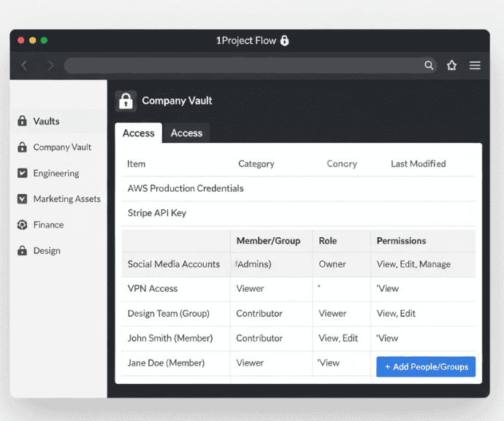
Task: Select the Social Media Accounts row
Action: [x=298, y=264]
